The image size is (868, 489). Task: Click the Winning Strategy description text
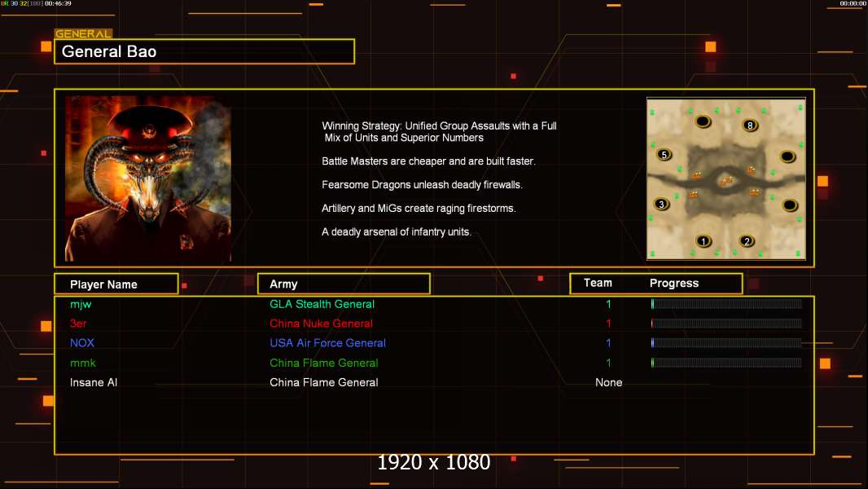click(439, 132)
